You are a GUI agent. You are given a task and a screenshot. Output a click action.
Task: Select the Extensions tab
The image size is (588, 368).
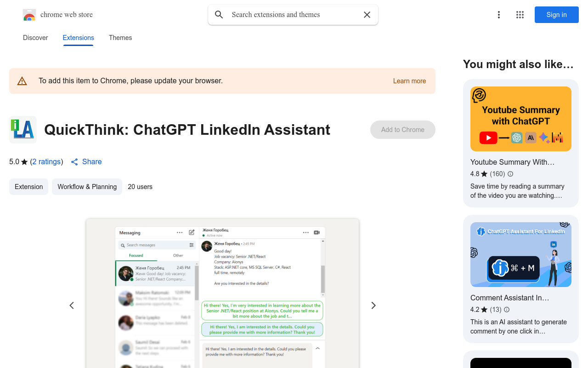click(x=79, y=38)
